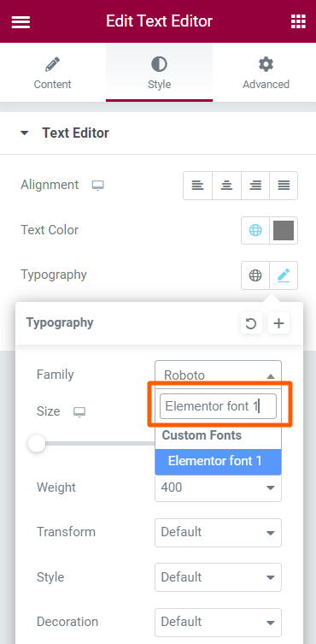Set alignment to left

pos(198,186)
